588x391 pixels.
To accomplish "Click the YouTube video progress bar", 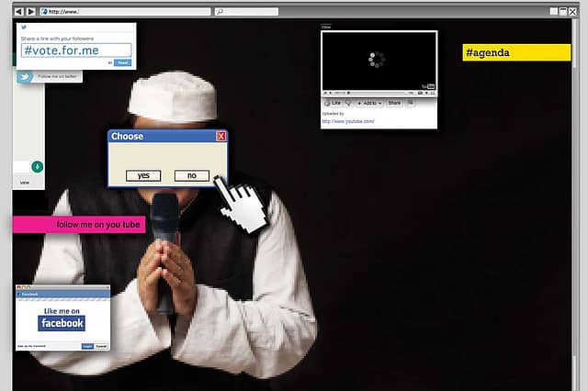I will (x=377, y=93).
